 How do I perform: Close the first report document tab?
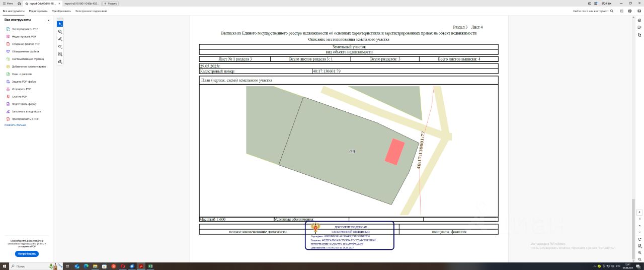tap(59, 3)
